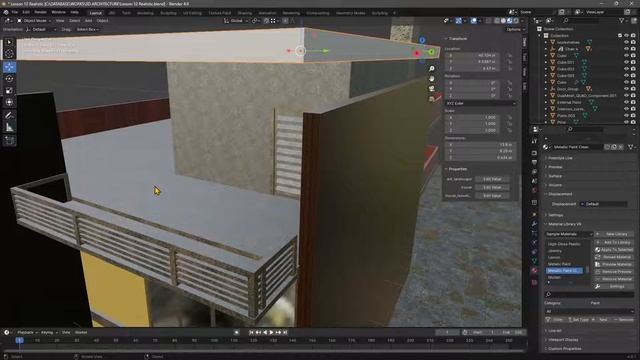640x360 pixels.
Task: Hide External Floor using its eye icon
Action: pyautogui.click(x=626, y=102)
